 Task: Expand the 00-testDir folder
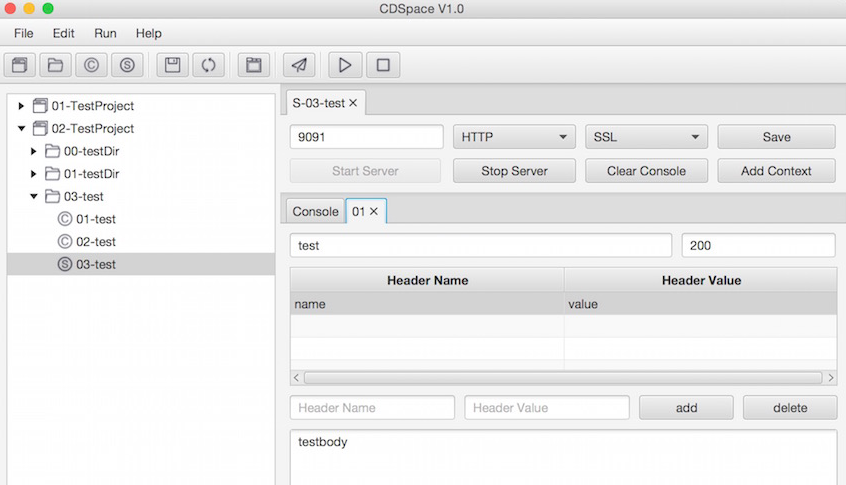pyautogui.click(x=33, y=151)
